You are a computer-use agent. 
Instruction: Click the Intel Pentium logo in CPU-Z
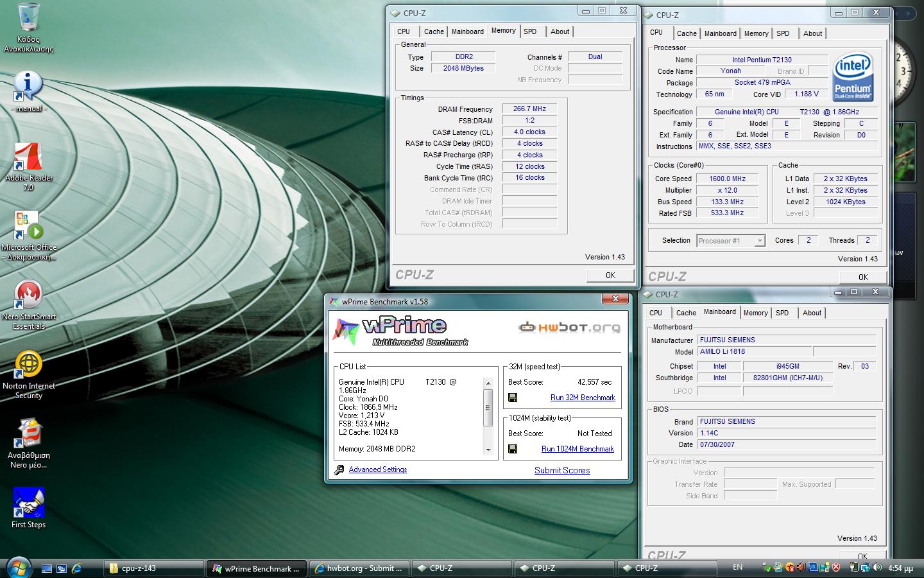point(853,76)
